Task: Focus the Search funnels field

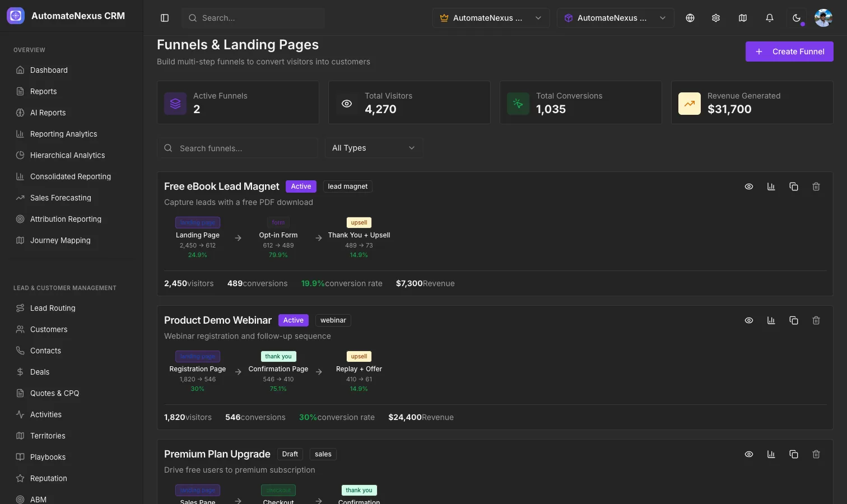Action: pyautogui.click(x=238, y=148)
